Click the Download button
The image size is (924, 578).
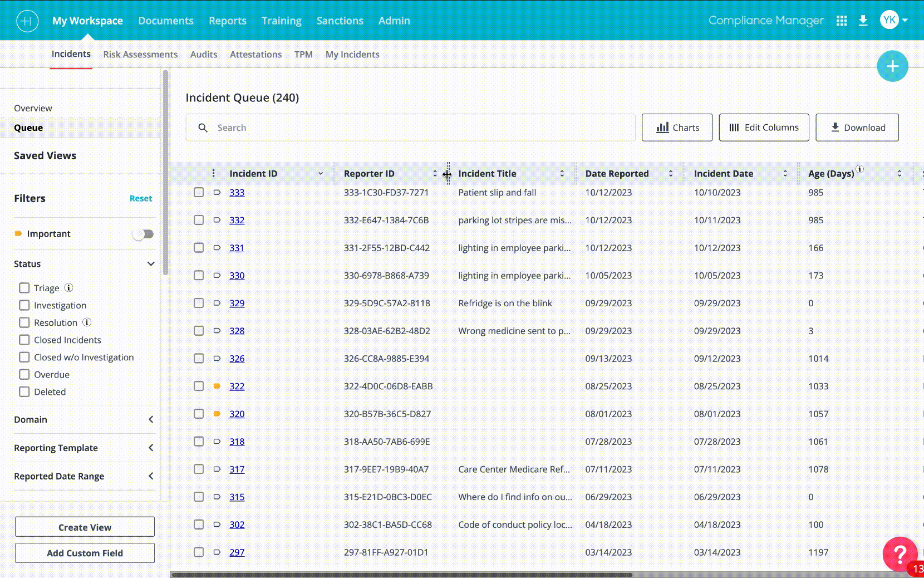tap(857, 128)
